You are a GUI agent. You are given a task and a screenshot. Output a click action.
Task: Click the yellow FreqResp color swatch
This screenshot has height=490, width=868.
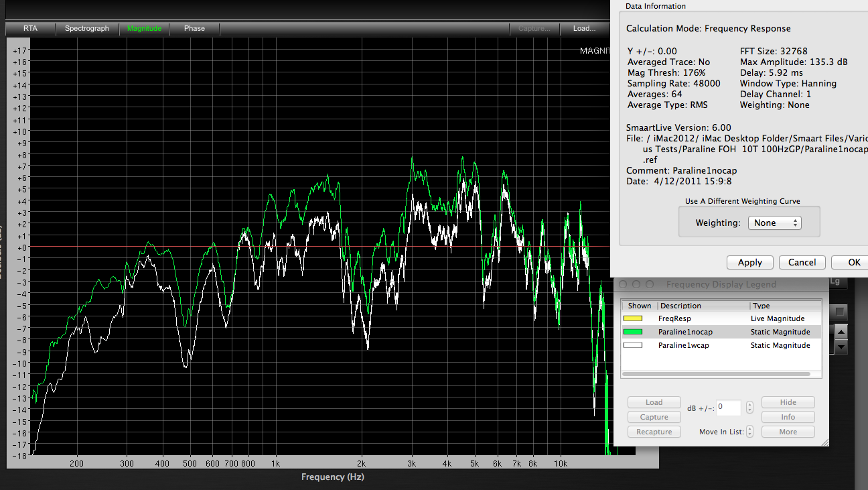coord(633,318)
